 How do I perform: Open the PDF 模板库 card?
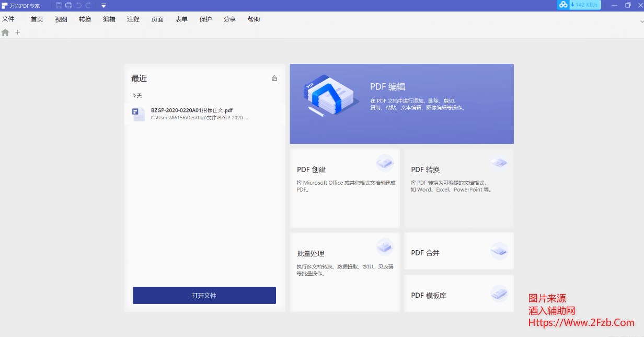coord(458,294)
